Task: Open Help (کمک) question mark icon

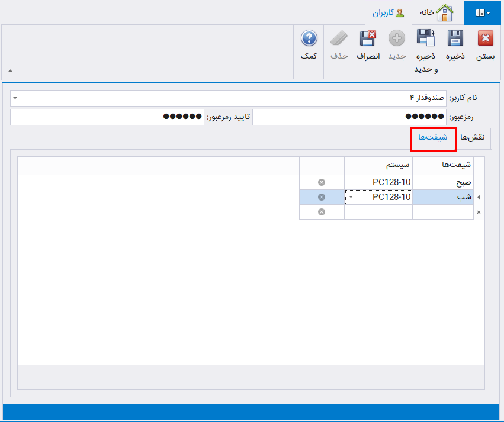Action: point(309,39)
